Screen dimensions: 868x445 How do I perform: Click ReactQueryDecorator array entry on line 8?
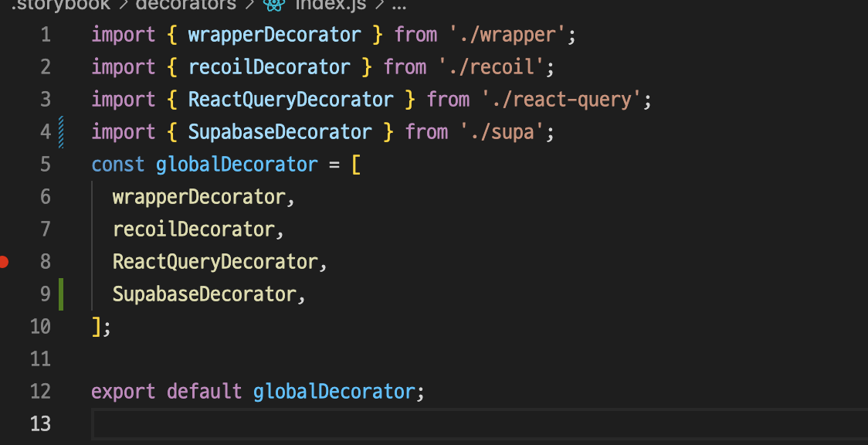click(x=215, y=262)
